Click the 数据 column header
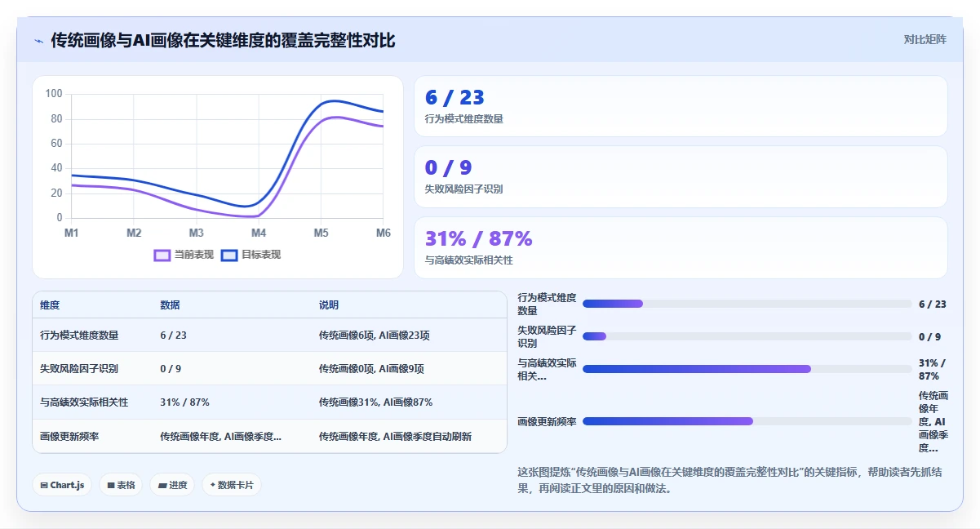The image size is (980, 529). pos(170,305)
